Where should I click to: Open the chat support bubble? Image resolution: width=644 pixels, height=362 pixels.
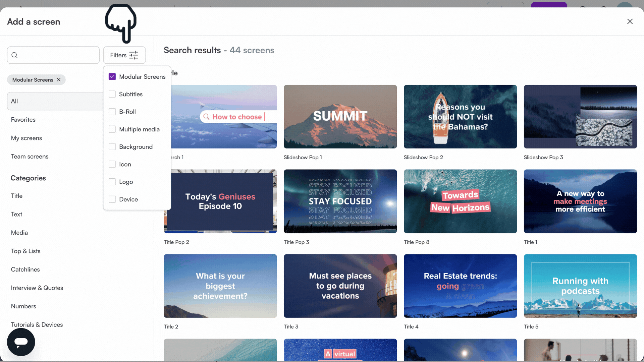click(x=20, y=342)
